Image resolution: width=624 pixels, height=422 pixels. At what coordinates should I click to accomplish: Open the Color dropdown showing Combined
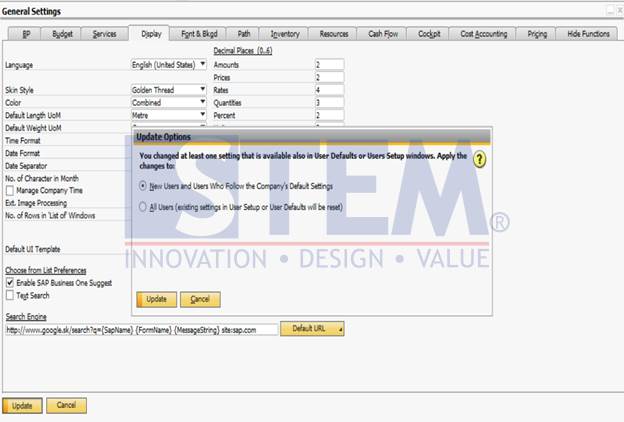click(169, 103)
